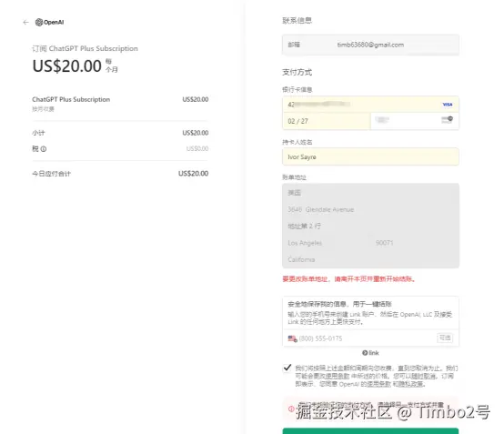
Task: Click the address line 2 field
Action: (x=370, y=226)
